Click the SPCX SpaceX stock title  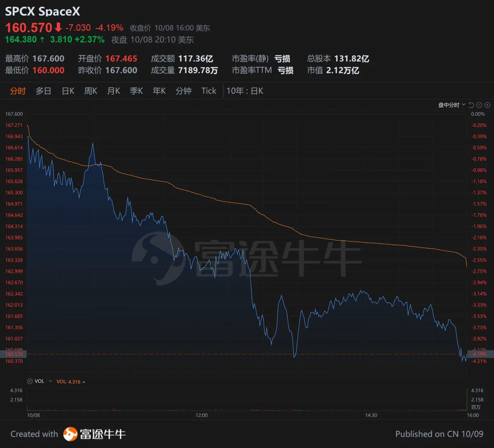tap(42, 11)
